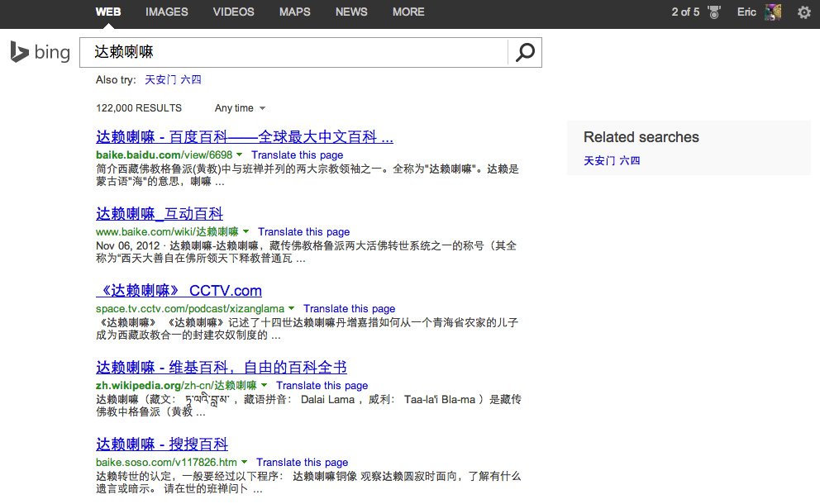Click the Bing logo

pyautogui.click(x=41, y=52)
